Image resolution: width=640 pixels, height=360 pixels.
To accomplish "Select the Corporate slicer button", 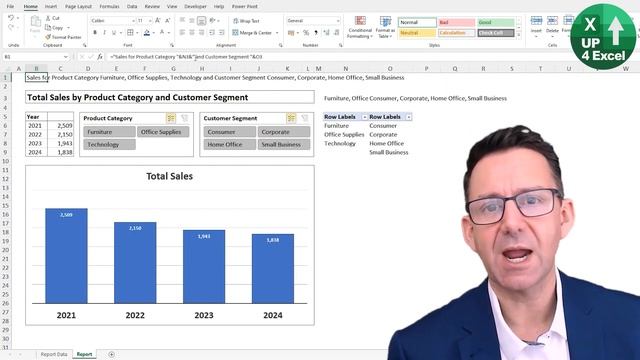I will 284,132.
